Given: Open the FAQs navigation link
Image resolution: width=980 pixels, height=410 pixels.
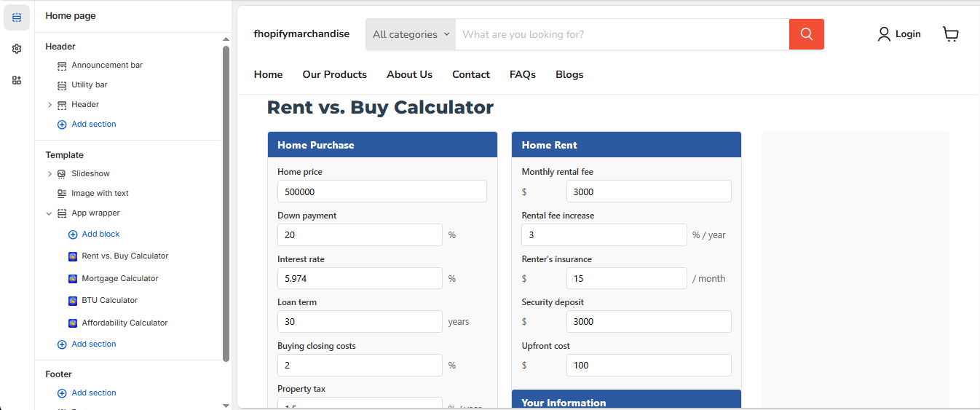Looking at the screenshot, I should [x=522, y=74].
